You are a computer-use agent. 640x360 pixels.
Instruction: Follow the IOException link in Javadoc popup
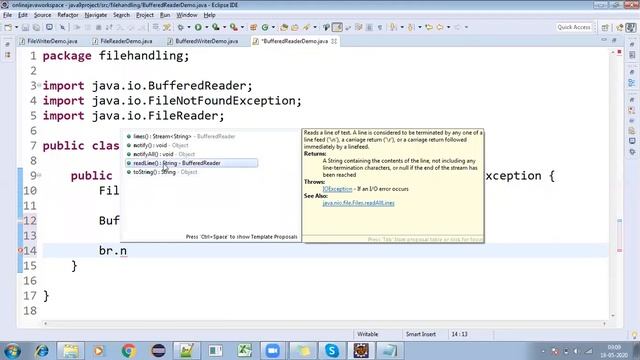[337, 189]
